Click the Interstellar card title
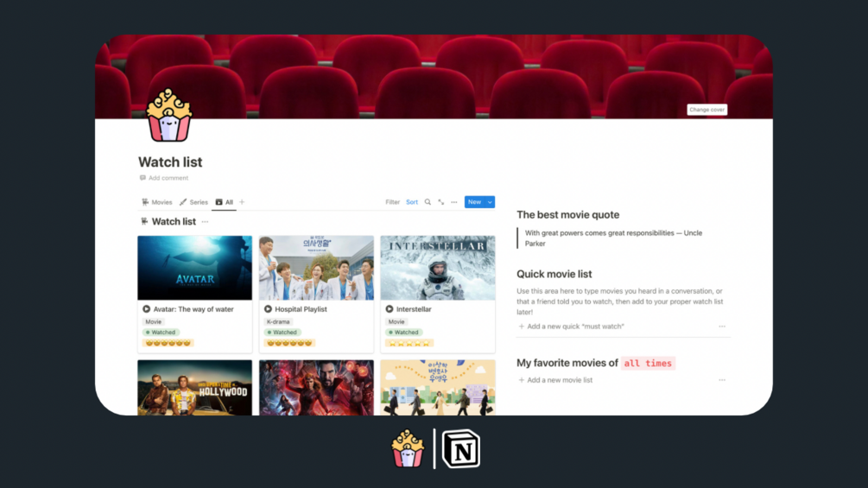 point(414,309)
